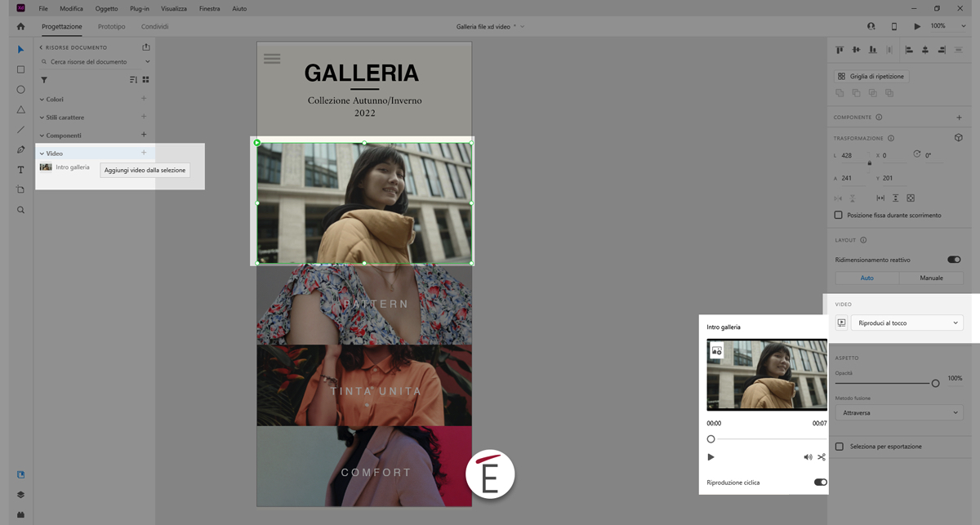Select the Rectangle tool
980x525 pixels.
(x=21, y=69)
